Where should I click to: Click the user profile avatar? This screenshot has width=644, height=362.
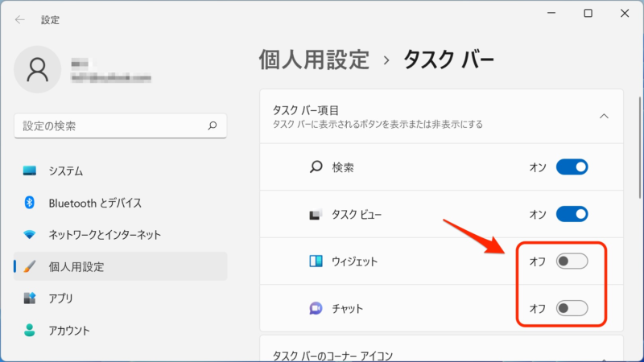coord(37,69)
